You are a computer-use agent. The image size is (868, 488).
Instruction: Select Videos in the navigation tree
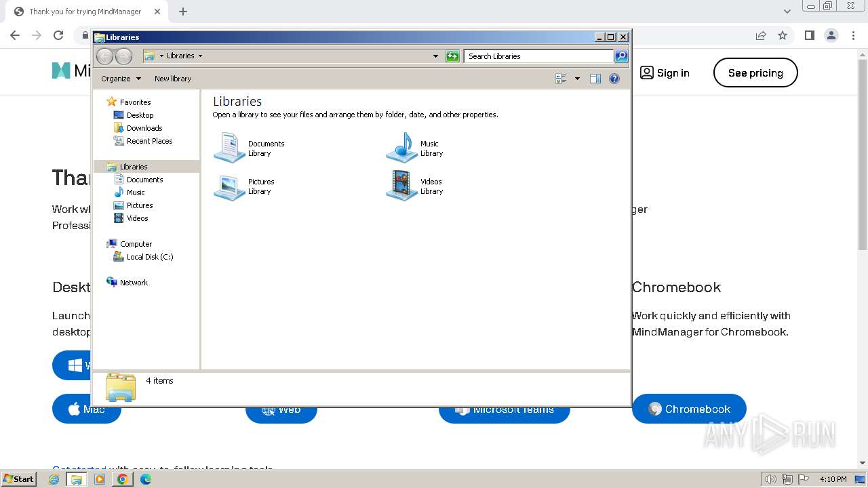(137, 218)
